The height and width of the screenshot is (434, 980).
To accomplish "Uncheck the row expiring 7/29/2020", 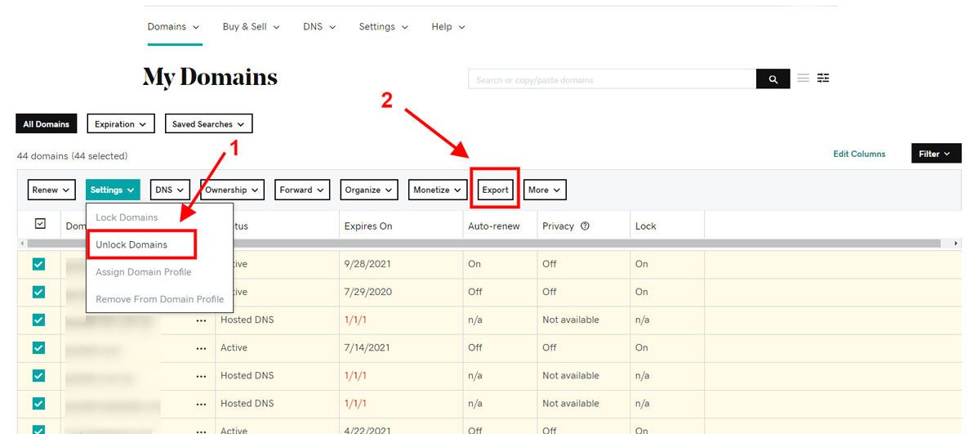I will (38, 292).
